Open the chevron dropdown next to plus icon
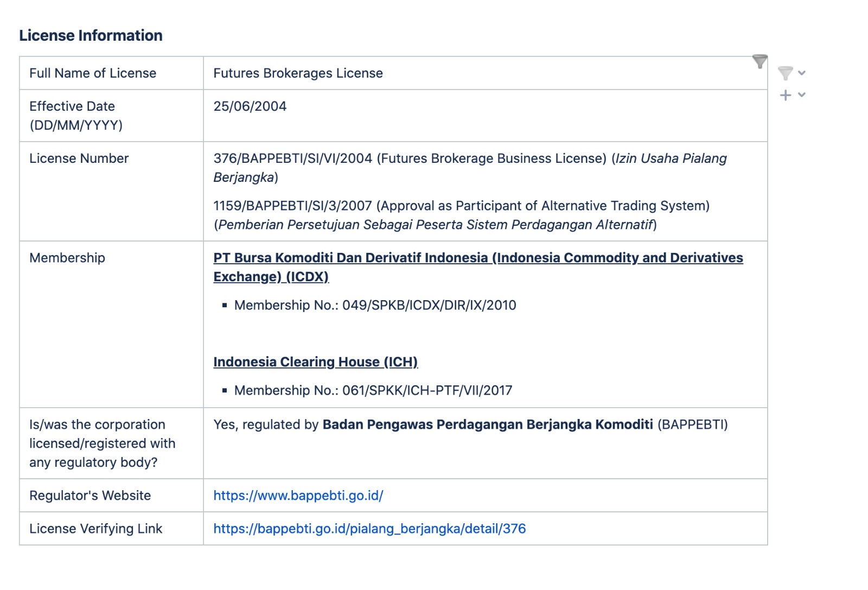This screenshot has width=868, height=590. (802, 95)
